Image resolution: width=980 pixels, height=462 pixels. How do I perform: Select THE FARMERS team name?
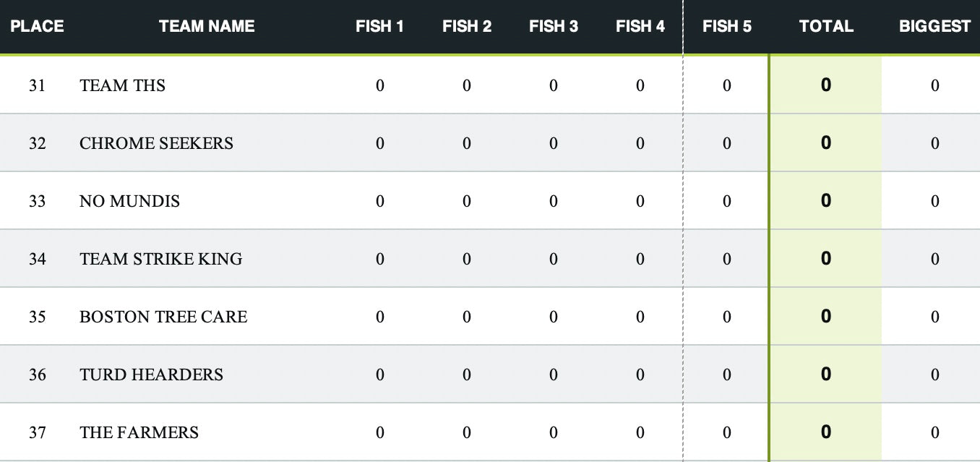[139, 432]
